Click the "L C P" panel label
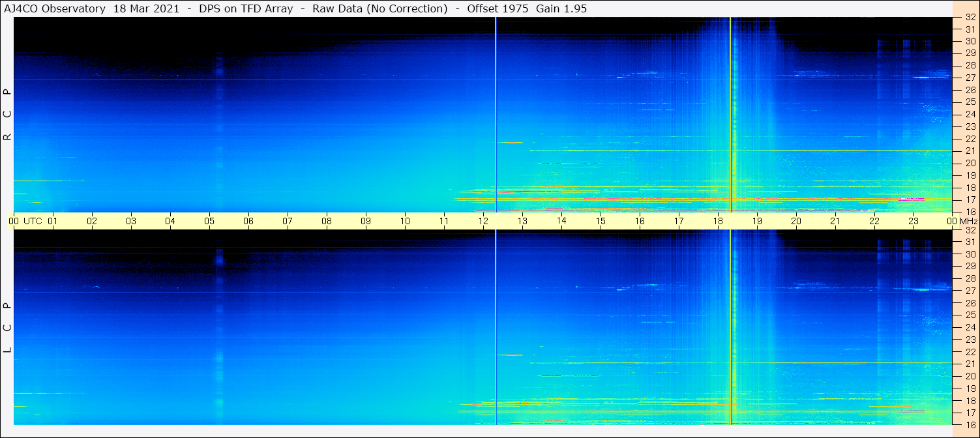 pyautogui.click(x=8, y=327)
